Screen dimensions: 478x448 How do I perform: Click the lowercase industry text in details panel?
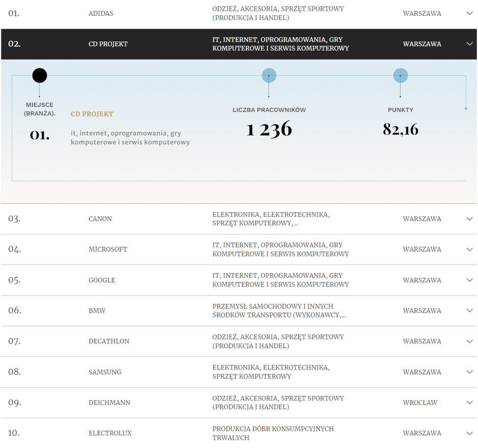point(130,138)
